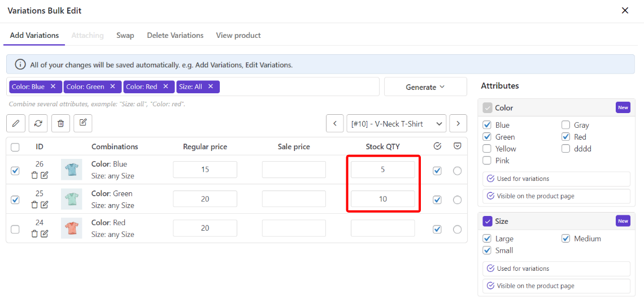
Task: Click the toolbar trash delete icon
Action: point(60,123)
